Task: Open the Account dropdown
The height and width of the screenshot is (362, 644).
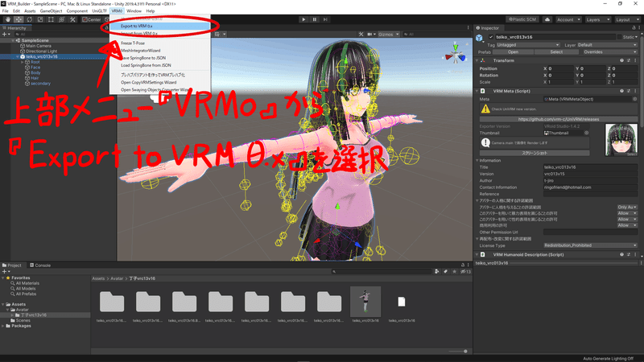Action: [568, 19]
